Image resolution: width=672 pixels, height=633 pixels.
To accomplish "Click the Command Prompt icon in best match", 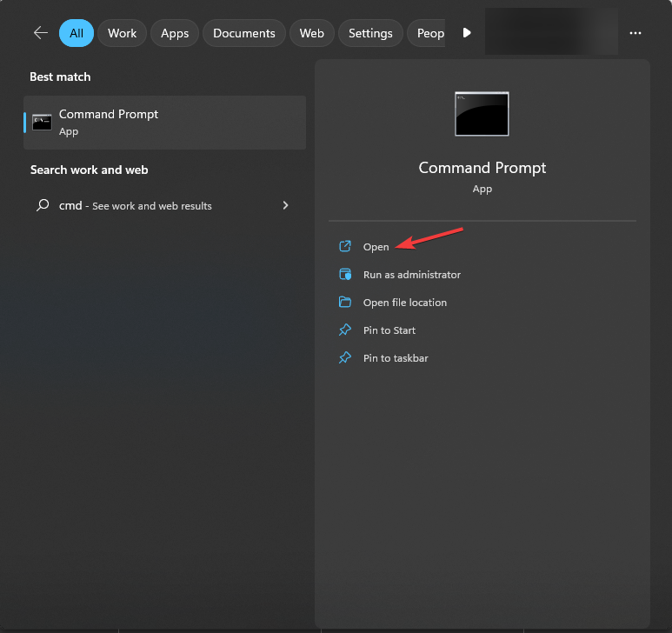I will pos(42,123).
